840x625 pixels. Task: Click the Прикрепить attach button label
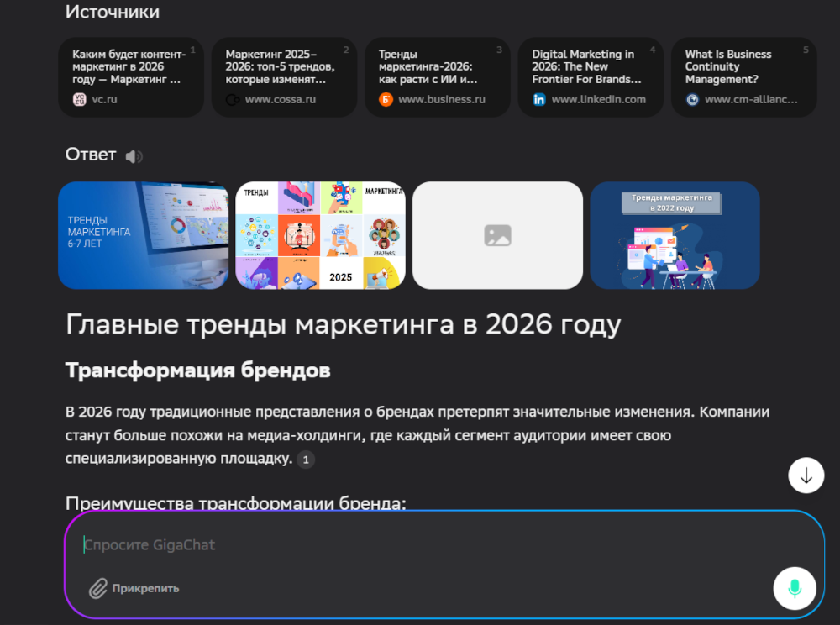click(x=145, y=588)
